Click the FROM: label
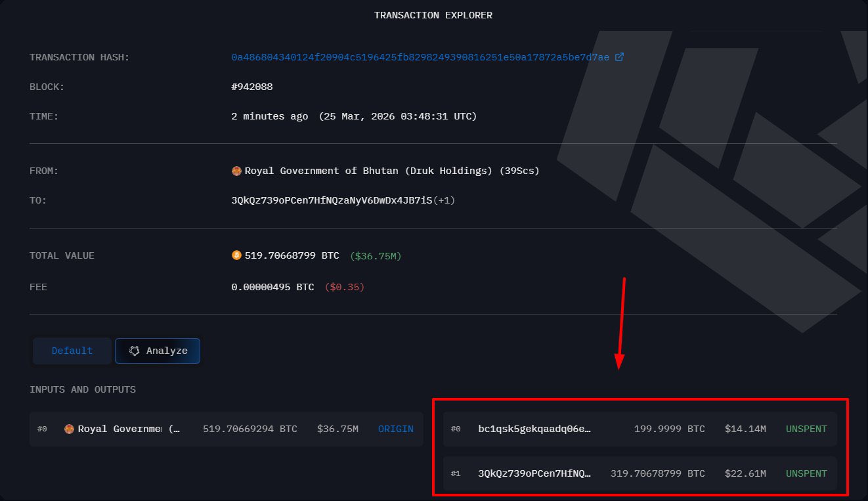Screen dimensions: 868x501 [x=44, y=171]
